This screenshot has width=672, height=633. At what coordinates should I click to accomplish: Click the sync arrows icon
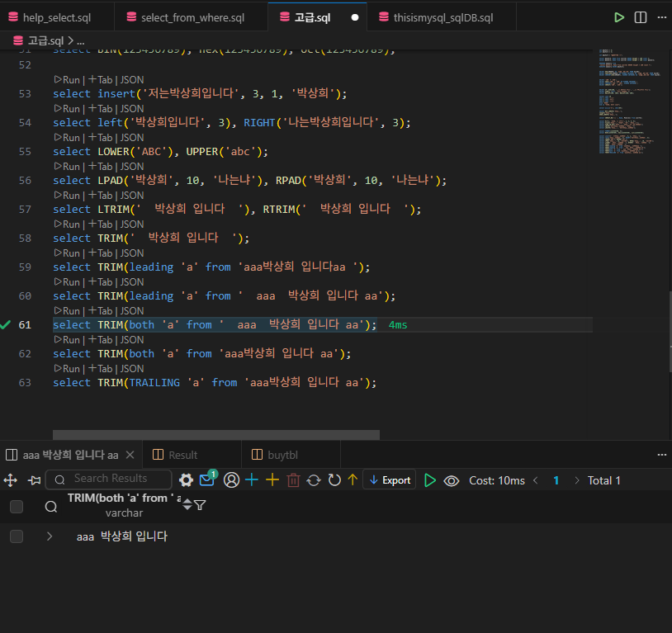(314, 480)
